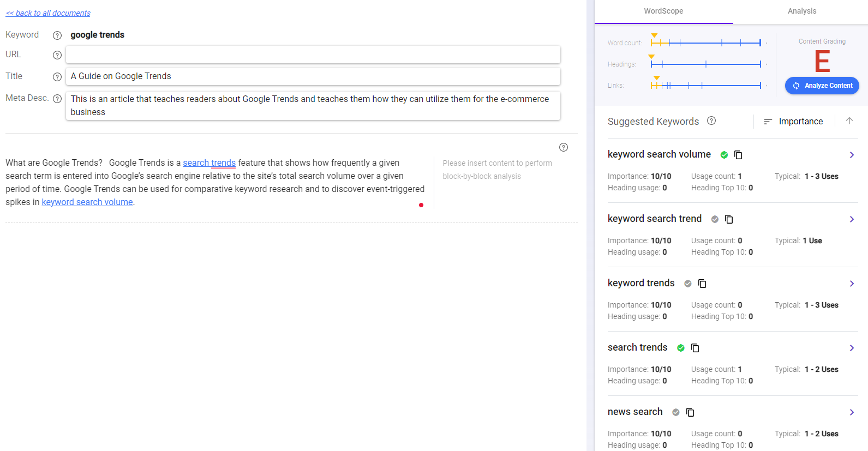Expand 'keyword search volume' details chevron
868x451 pixels.
coord(852,155)
